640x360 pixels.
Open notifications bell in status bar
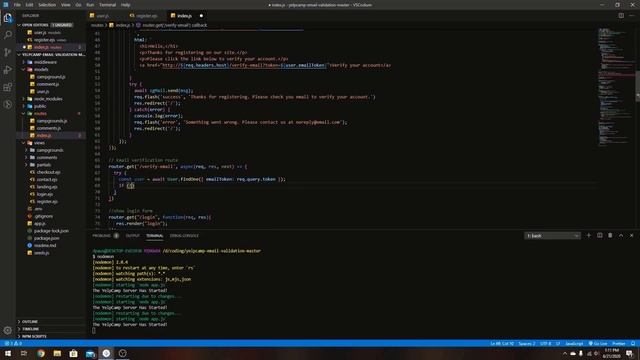[x=633, y=344]
